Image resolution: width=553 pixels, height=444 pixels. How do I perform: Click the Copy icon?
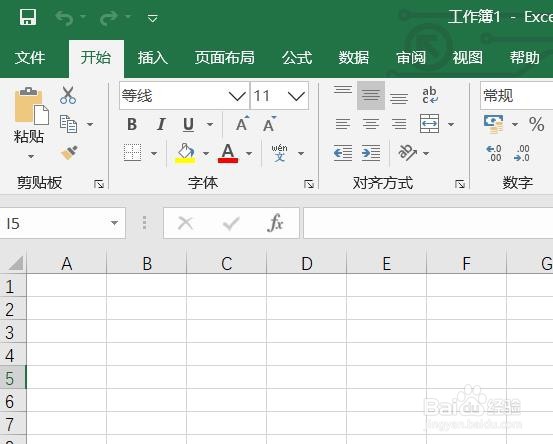point(68,124)
